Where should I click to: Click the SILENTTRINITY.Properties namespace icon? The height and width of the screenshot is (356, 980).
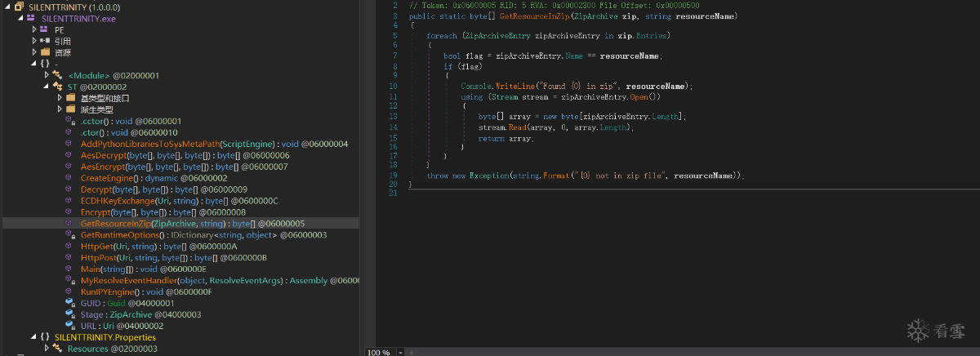pyautogui.click(x=45, y=337)
